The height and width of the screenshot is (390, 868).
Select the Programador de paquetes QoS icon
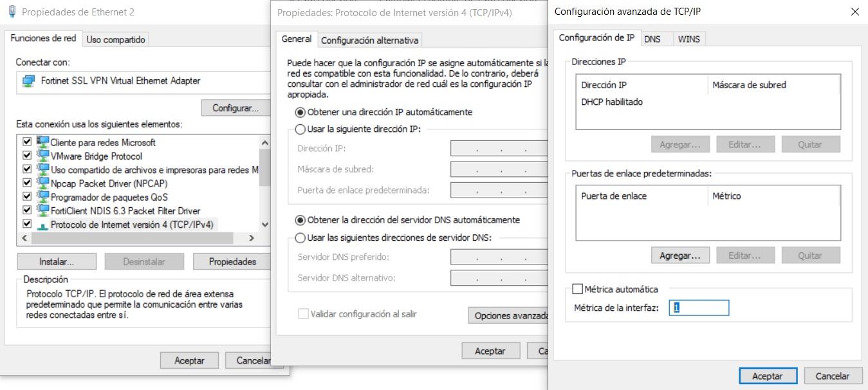[43, 196]
